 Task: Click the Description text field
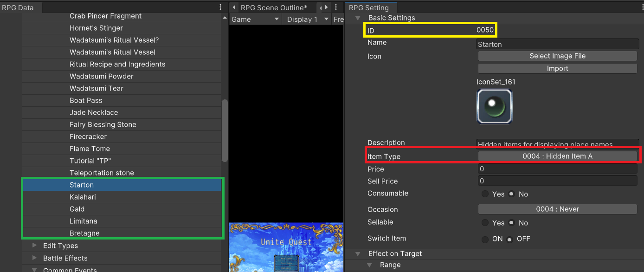pos(558,144)
